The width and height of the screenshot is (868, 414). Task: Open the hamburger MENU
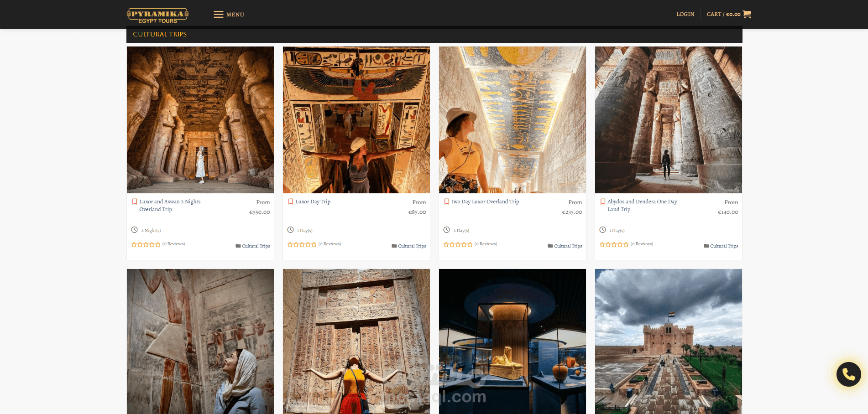pyautogui.click(x=229, y=15)
